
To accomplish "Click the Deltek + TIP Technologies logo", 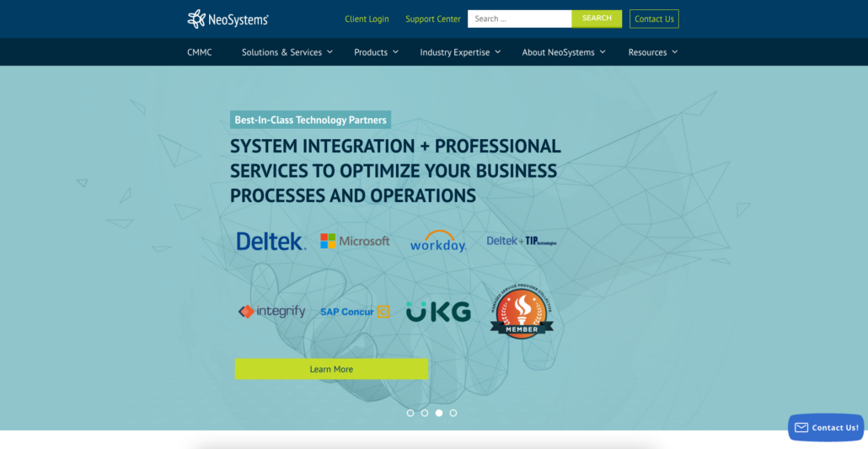I will 522,241.
